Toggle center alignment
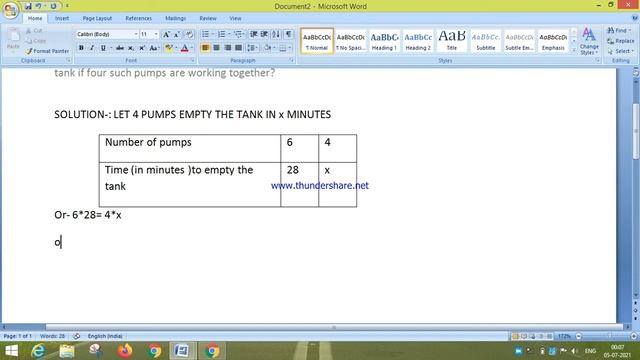This screenshot has height=360, width=640. coord(216,48)
